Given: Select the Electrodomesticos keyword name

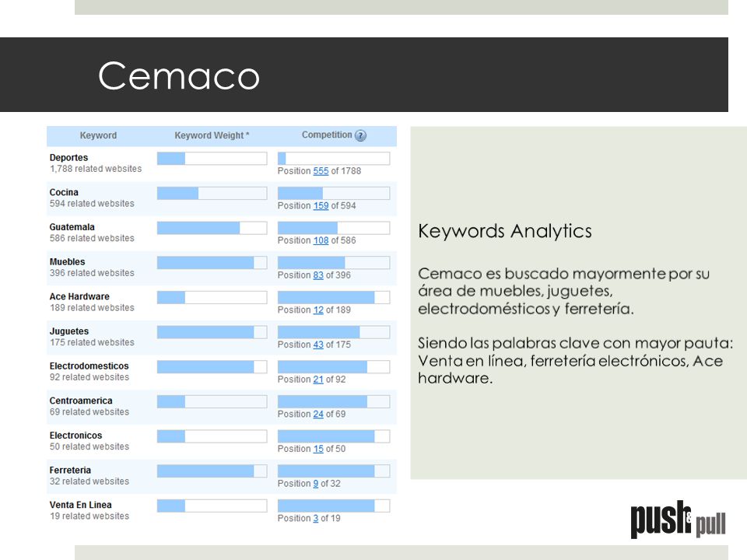Looking at the screenshot, I should [89, 366].
